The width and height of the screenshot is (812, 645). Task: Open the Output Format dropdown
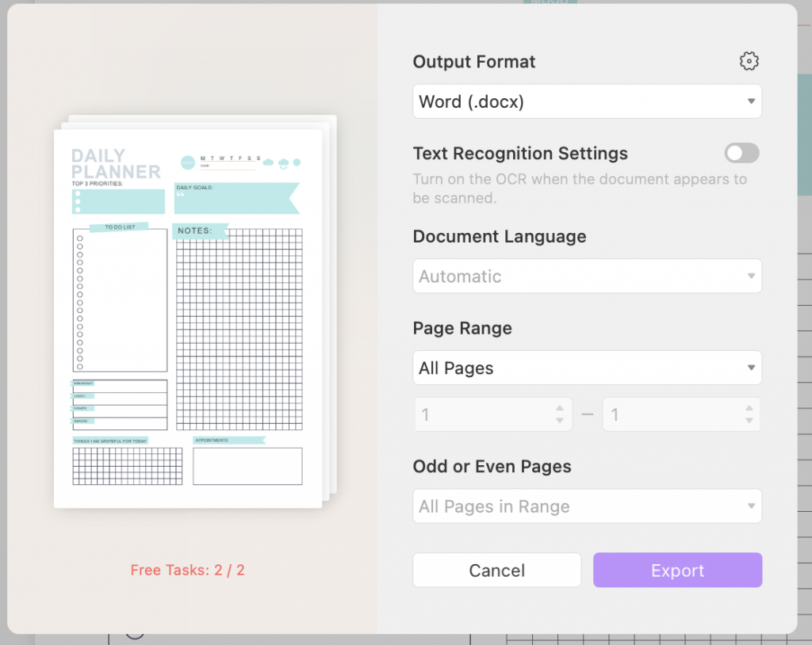click(x=587, y=101)
